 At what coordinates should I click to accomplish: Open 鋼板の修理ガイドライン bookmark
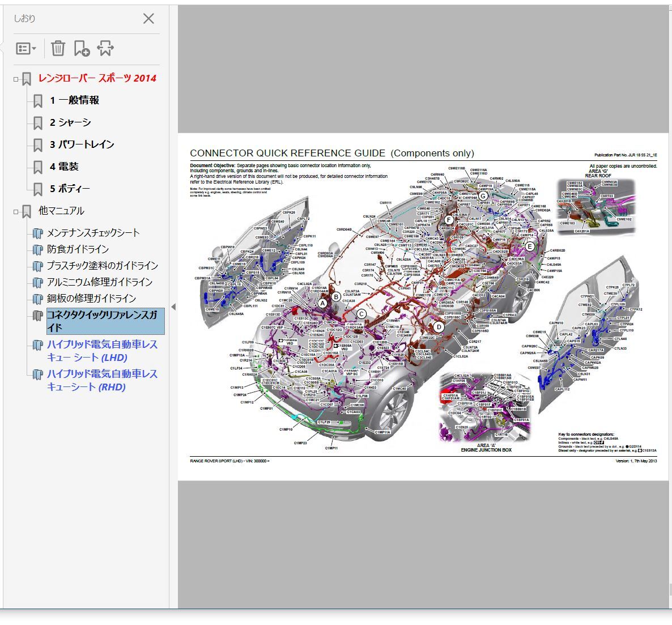(91, 298)
